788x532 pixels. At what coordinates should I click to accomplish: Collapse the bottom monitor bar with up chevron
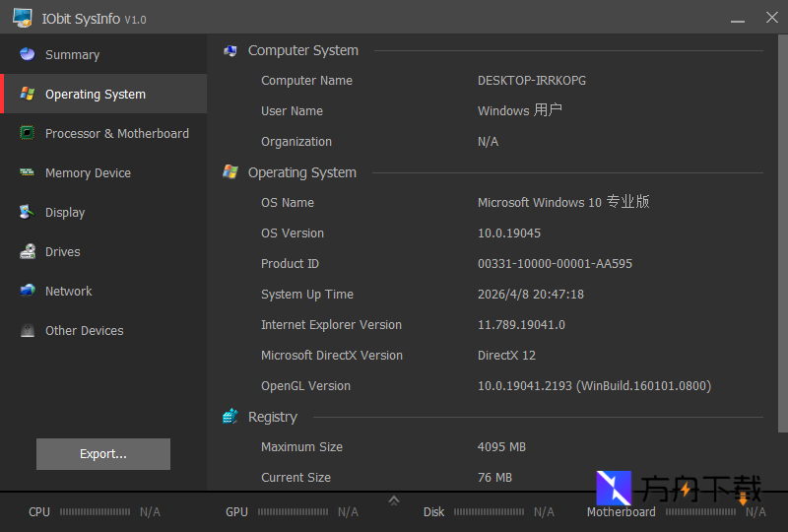coord(394,500)
